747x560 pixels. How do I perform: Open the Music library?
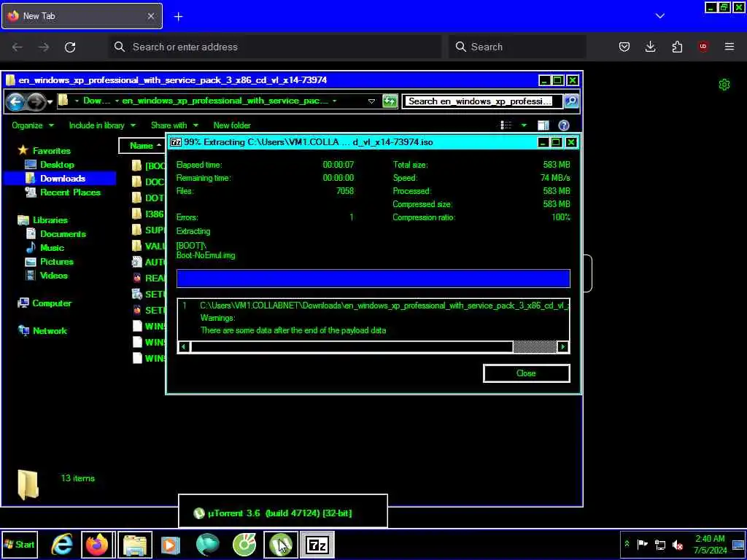click(x=52, y=248)
